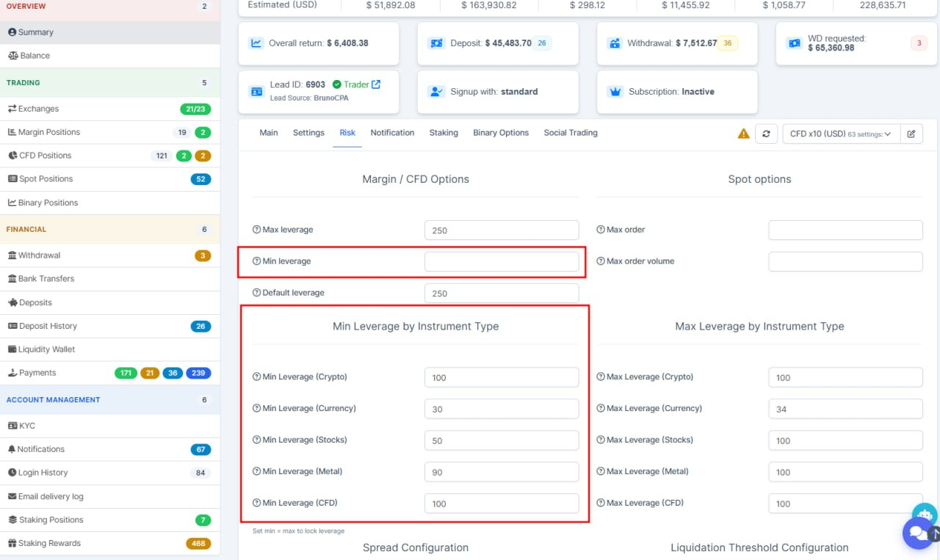Open CFD Positions in sidebar

(x=109, y=156)
